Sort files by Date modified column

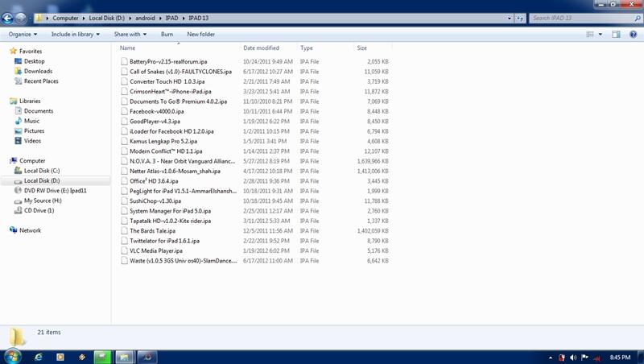click(x=261, y=48)
